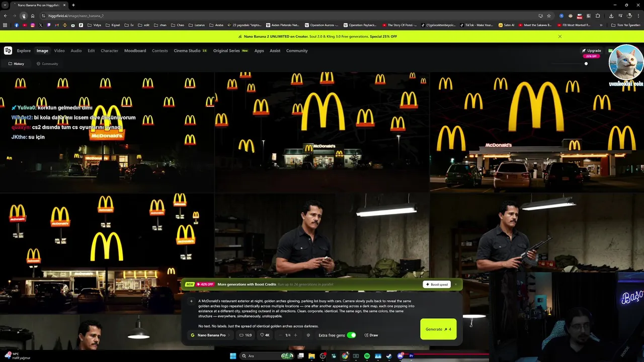
Task: Open the Facebook bookmark icon
Action: [x=17, y=25]
